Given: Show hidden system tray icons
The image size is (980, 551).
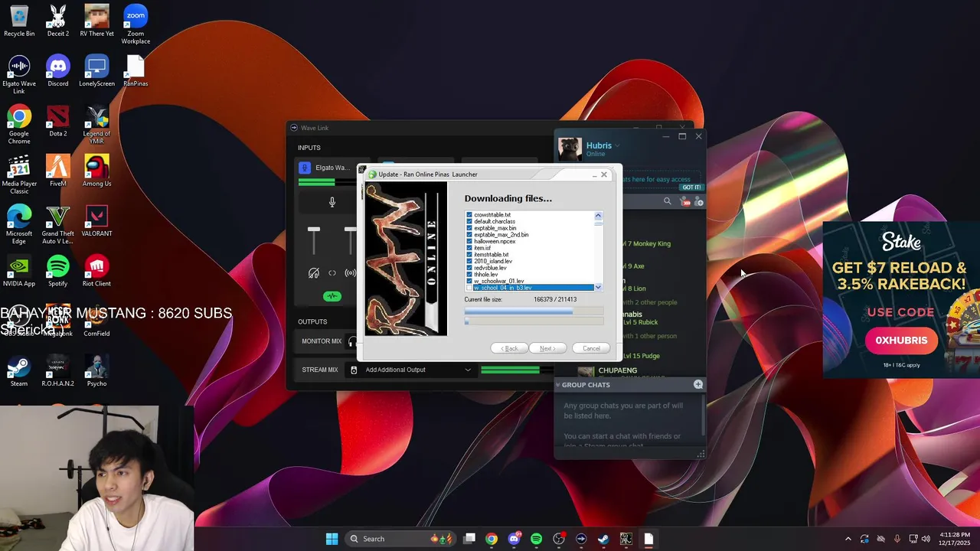Looking at the screenshot, I should (848, 539).
